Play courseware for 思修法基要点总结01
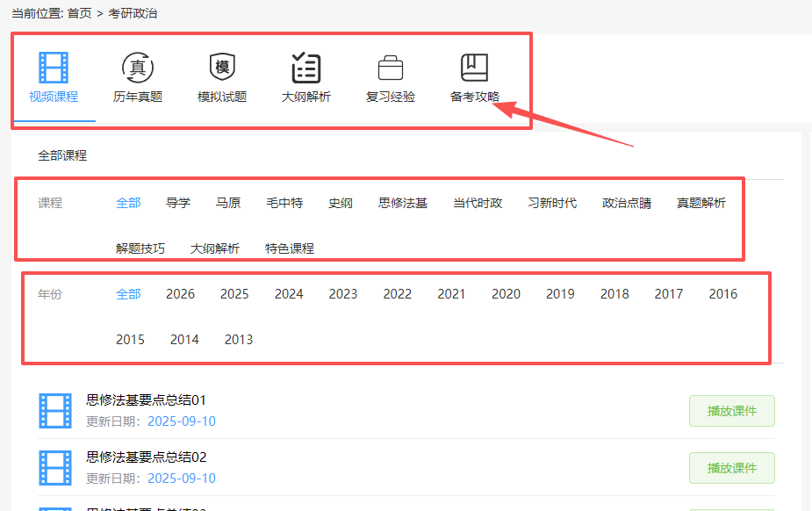The width and height of the screenshot is (812, 511). [x=731, y=411]
